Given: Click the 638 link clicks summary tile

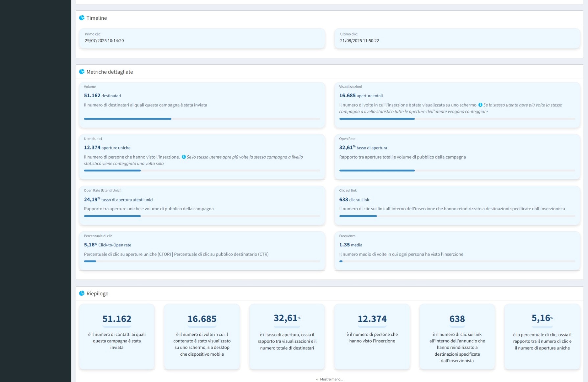Looking at the screenshot, I should click(457, 336).
